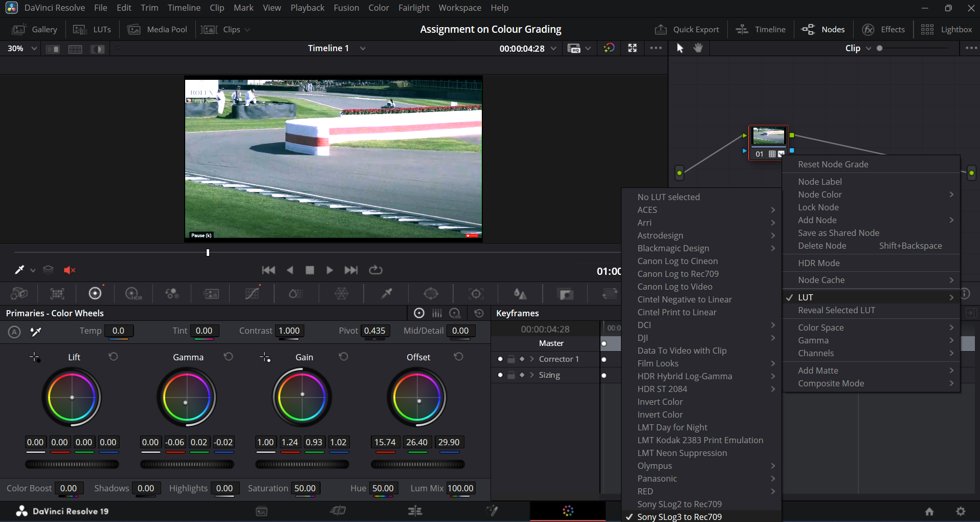
Task: Open the Fairlight menu
Action: click(x=414, y=8)
